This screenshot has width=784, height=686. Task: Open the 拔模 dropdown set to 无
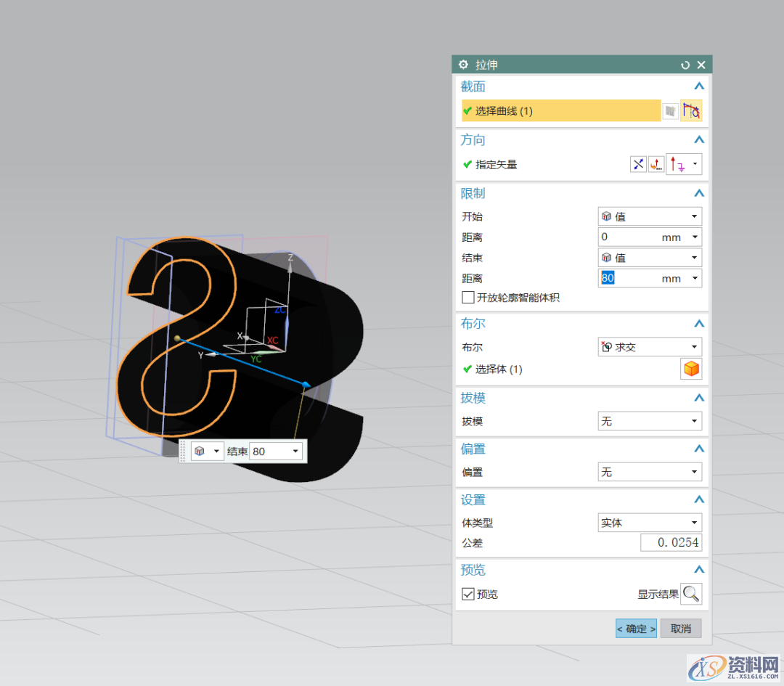point(649,421)
